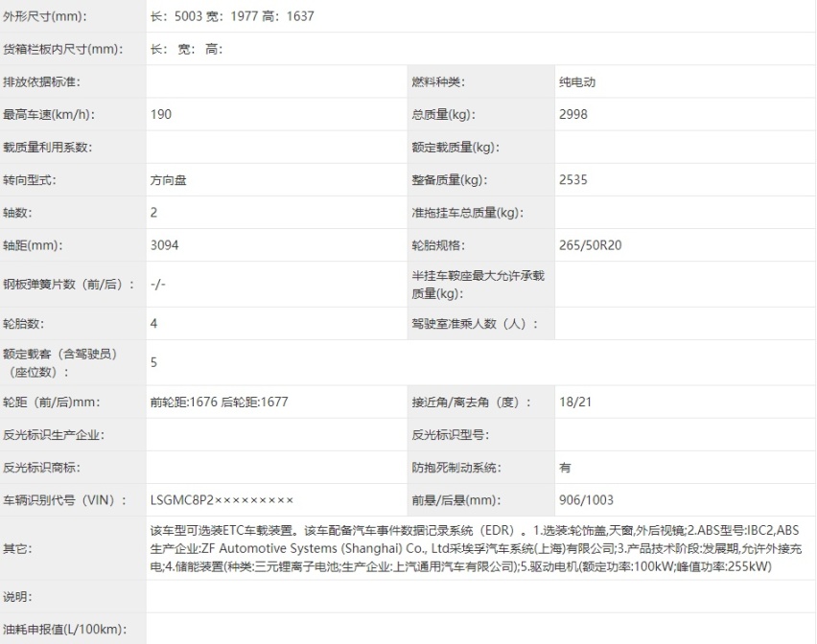Viewport: 817px width, 644px height.
Task: Select the curb weight value 2535
Action: pyautogui.click(x=573, y=179)
